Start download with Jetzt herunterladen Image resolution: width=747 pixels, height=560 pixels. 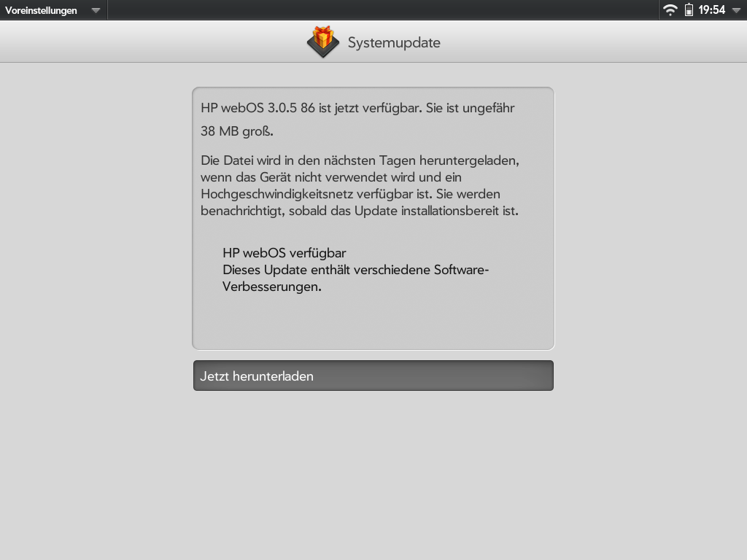373,376
